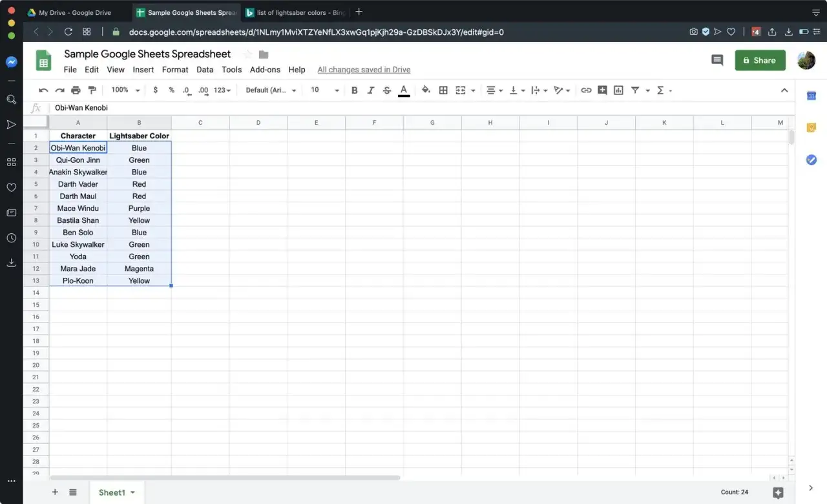The image size is (827, 504).
Task: Open the Google account profile picture
Action: pos(806,60)
